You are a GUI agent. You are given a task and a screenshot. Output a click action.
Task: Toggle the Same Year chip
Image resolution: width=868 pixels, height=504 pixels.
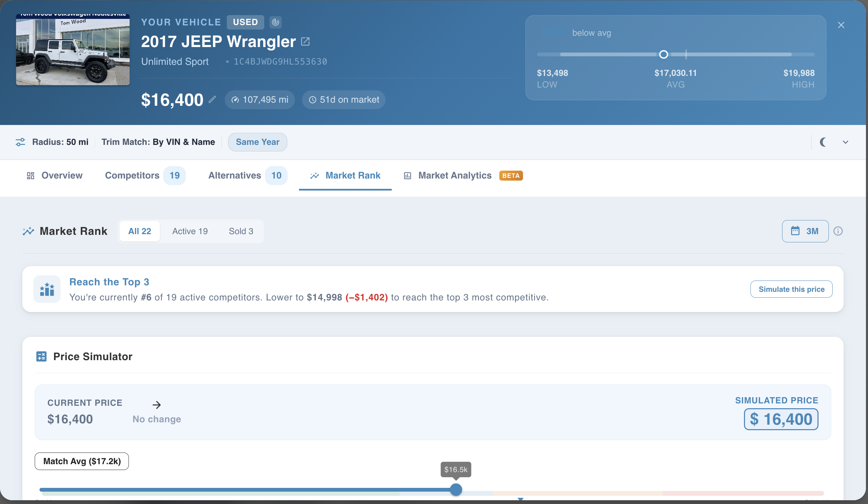257,142
